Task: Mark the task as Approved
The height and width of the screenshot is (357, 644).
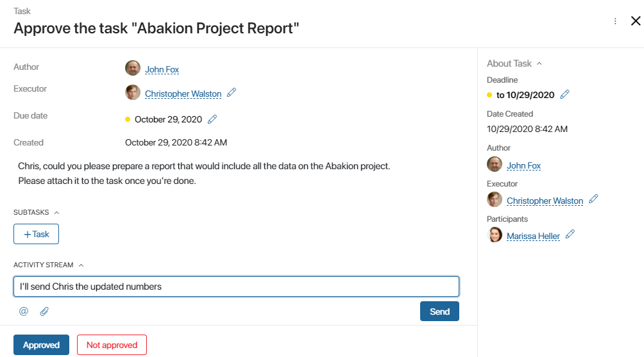Action: tap(41, 345)
